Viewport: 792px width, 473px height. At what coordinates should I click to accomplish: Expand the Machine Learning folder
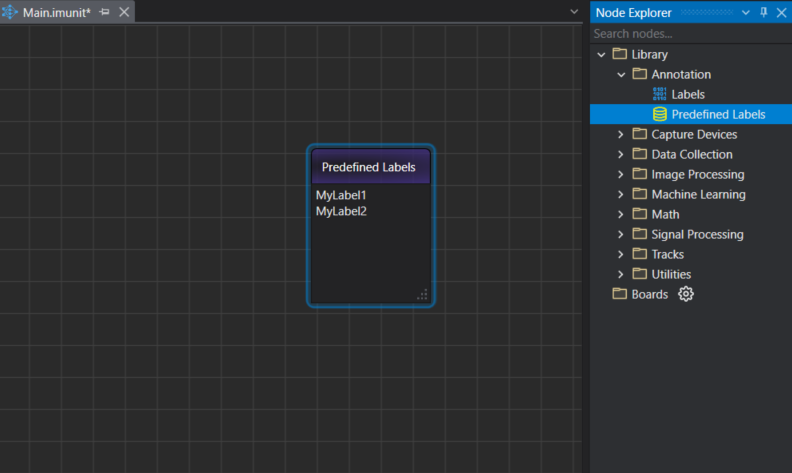tap(621, 194)
